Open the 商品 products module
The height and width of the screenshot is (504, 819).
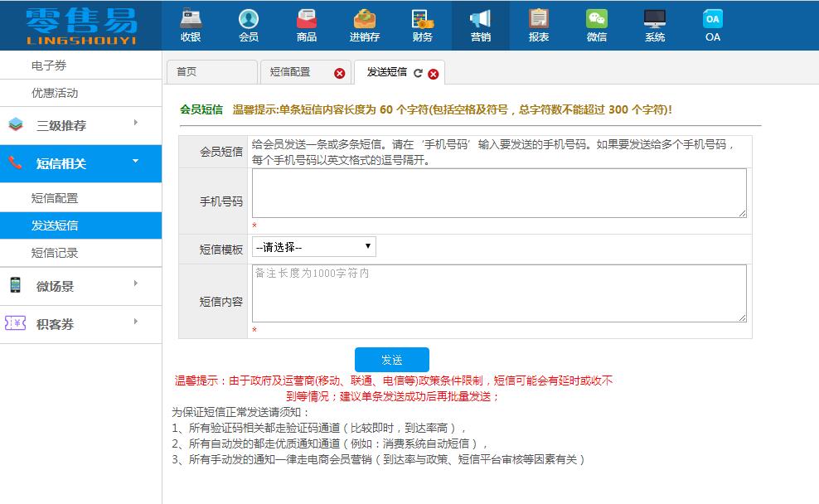(308, 26)
